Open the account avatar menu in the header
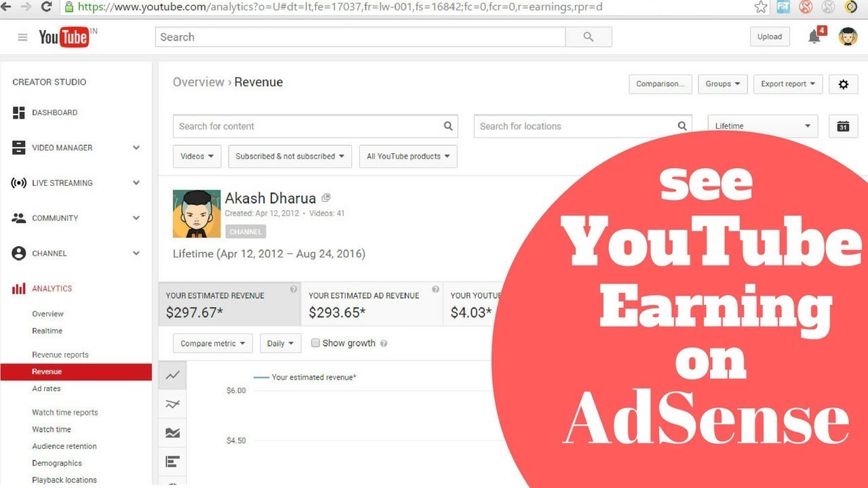Viewport: 868px width, 488px height. point(848,37)
